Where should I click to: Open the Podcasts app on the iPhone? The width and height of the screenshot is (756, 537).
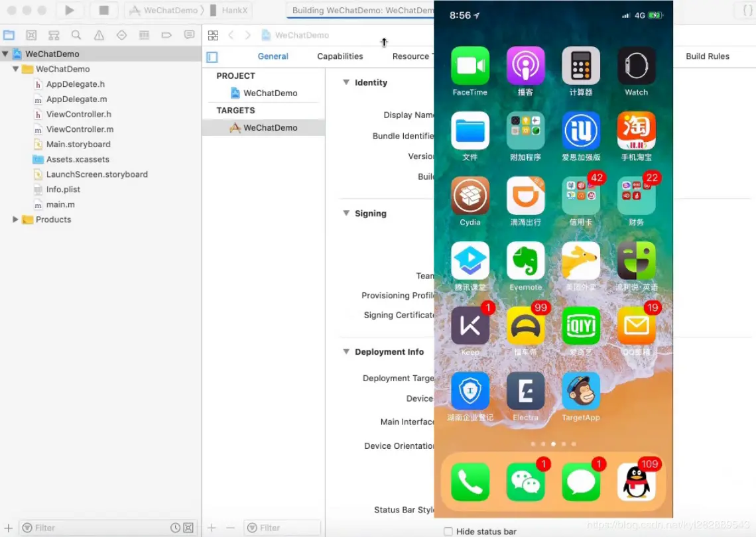(525, 66)
